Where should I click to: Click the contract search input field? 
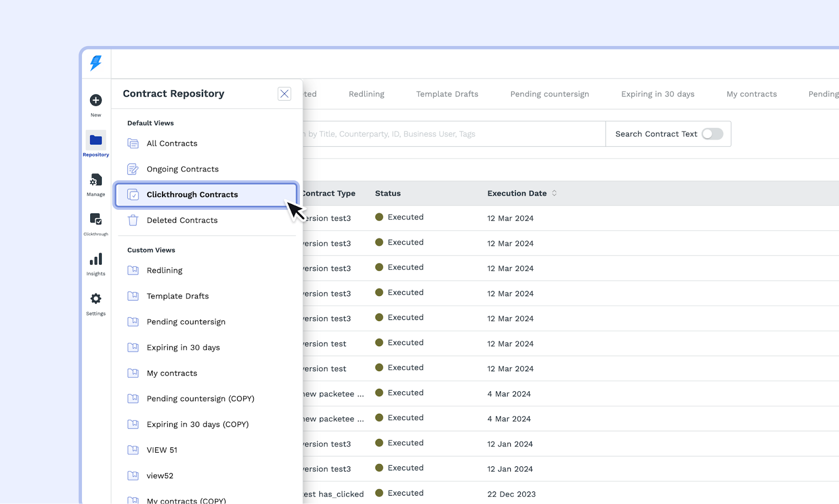click(x=451, y=134)
